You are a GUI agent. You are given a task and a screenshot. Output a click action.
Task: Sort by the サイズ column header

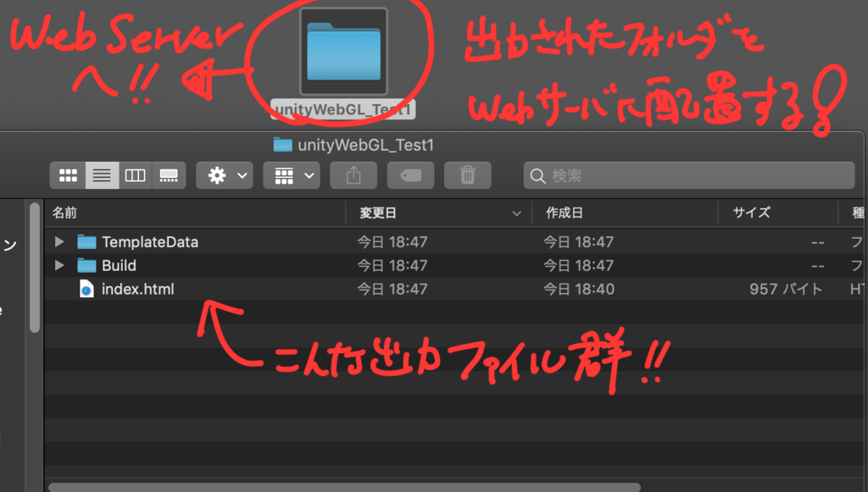tap(778, 213)
